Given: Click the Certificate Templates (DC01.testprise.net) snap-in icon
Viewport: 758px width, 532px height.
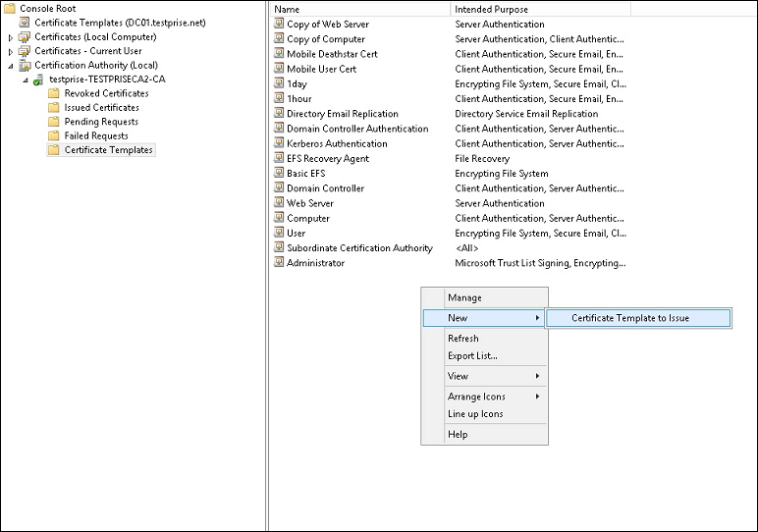Looking at the screenshot, I should click(25, 23).
